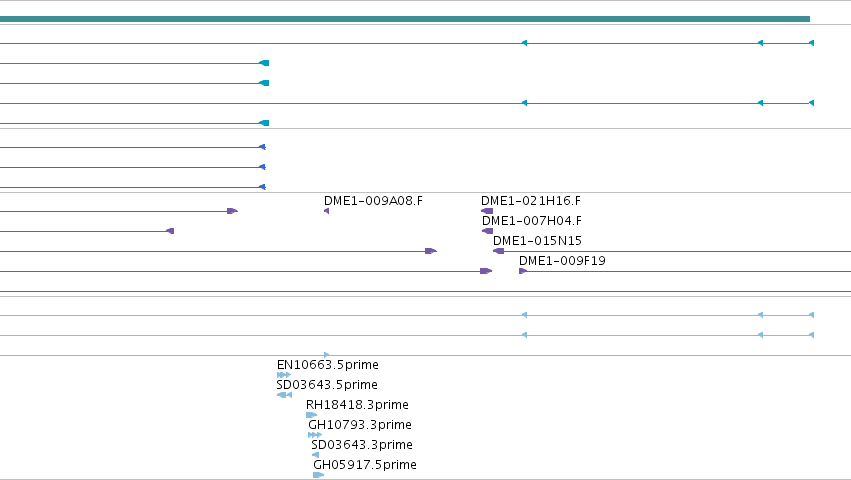Click the GH10793.3prime label
This screenshot has width=851, height=480.
pos(360,425)
